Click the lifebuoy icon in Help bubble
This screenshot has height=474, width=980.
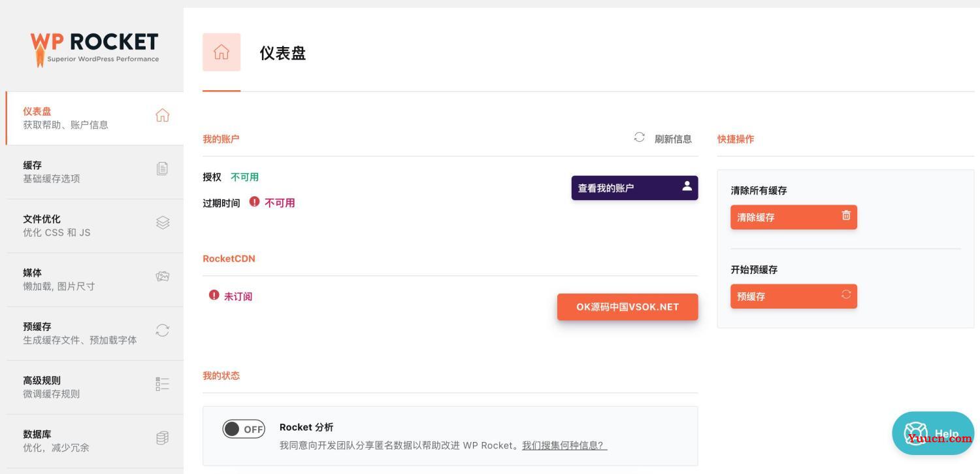pyautogui.click(x=916, y=433)
